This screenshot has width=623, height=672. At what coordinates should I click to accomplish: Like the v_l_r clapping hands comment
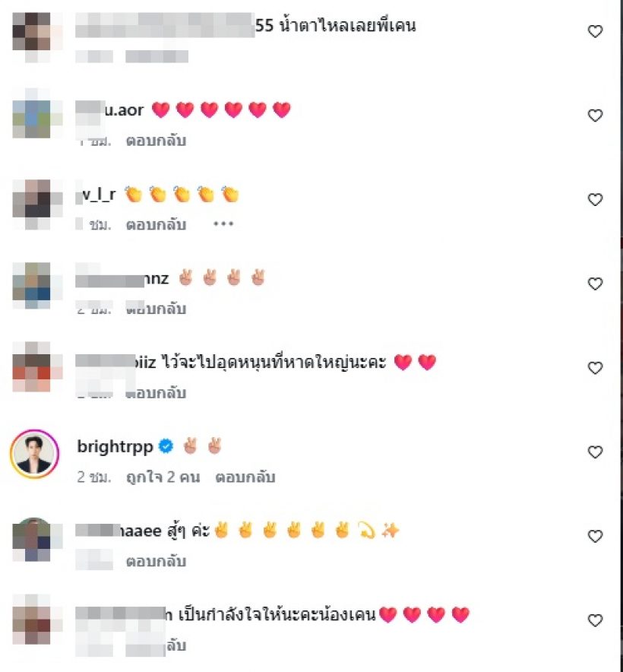click(x=595, y=199)
